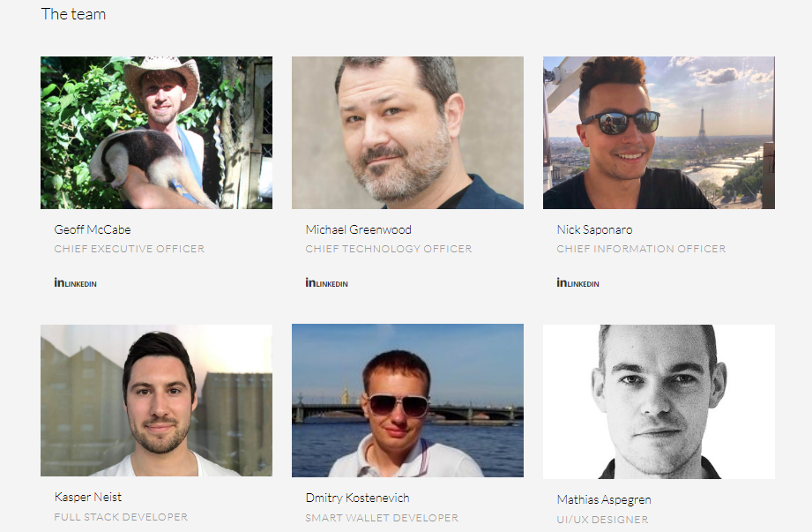Select the name Michael Greenwood
This screenshot has height=532, width=812.
click(358, 229)
